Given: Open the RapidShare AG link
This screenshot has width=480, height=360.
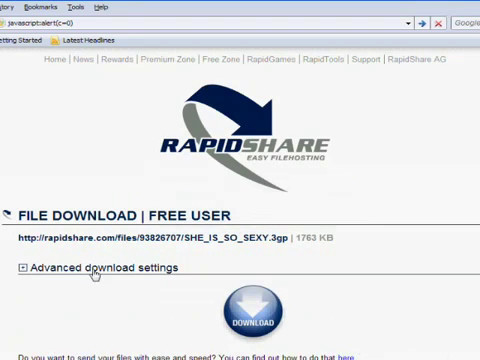Looking at the screenshot, I should coord(417,59).
